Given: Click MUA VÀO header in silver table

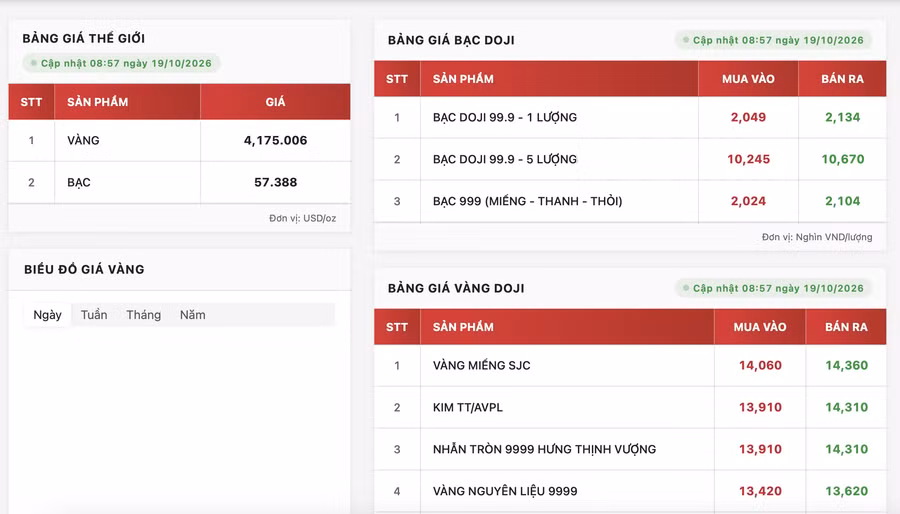Looking at the screenshot, I should pyautogui.click(x=748, y=79).
